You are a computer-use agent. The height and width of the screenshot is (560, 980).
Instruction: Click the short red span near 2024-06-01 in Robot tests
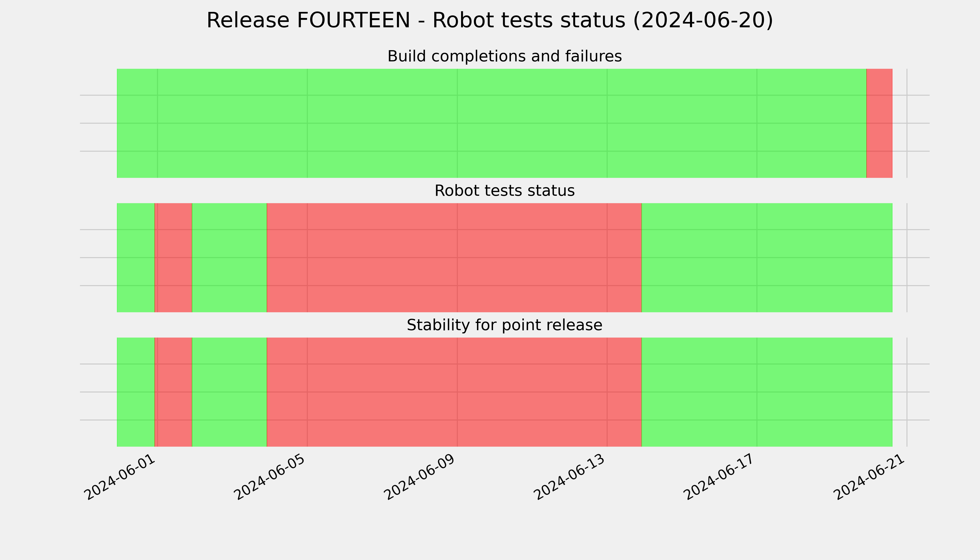pos(173,258)
